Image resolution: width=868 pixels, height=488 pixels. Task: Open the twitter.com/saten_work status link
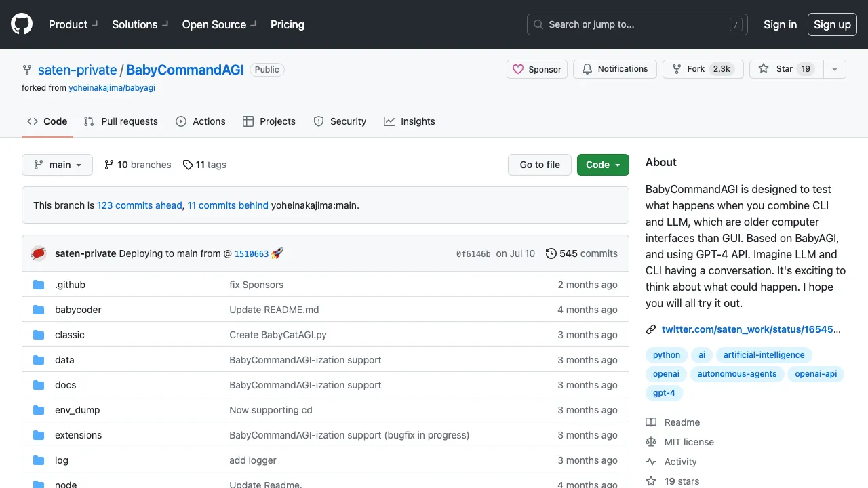tap(751, 329)
